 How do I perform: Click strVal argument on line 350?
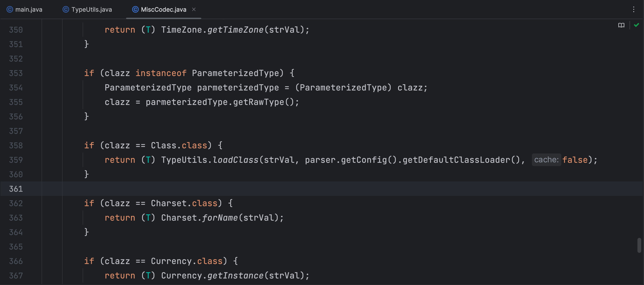284,30
